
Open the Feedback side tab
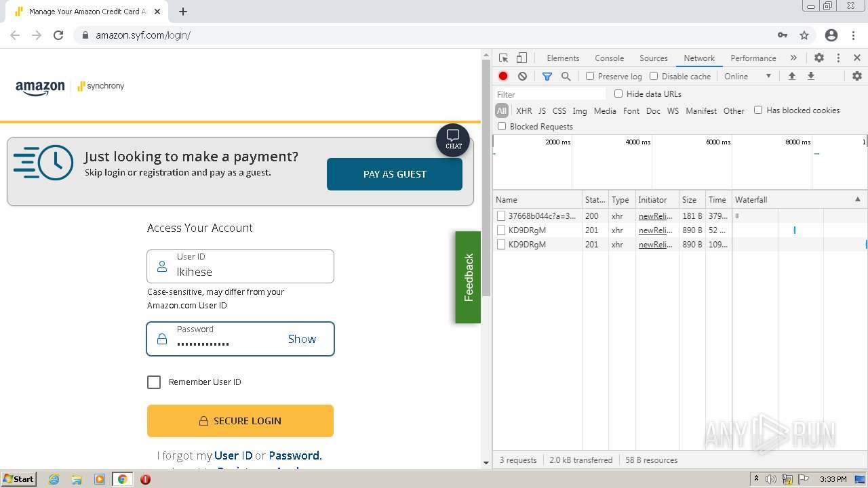point(468,277)
